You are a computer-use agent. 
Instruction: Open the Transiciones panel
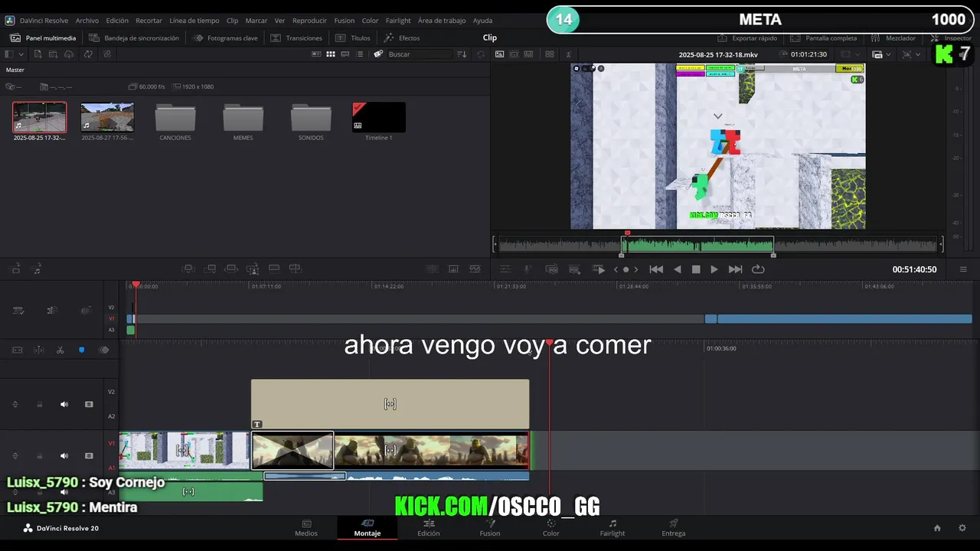(296, 37)
